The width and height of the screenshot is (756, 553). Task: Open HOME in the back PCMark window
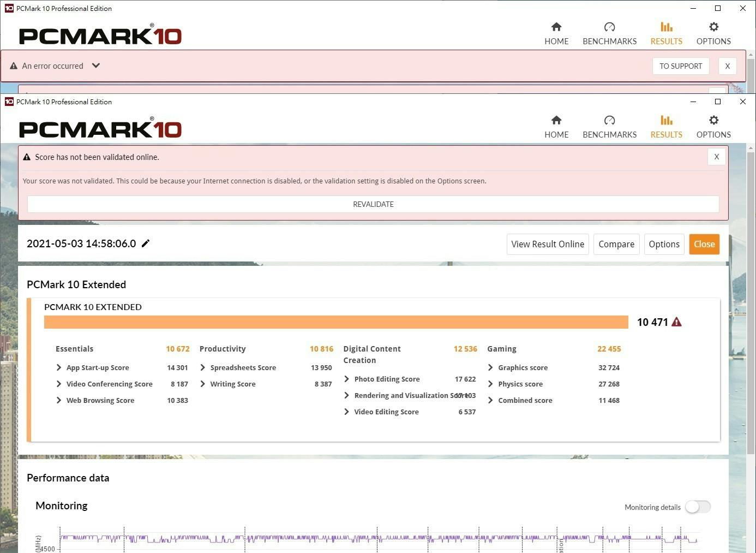tap(556, 33)
